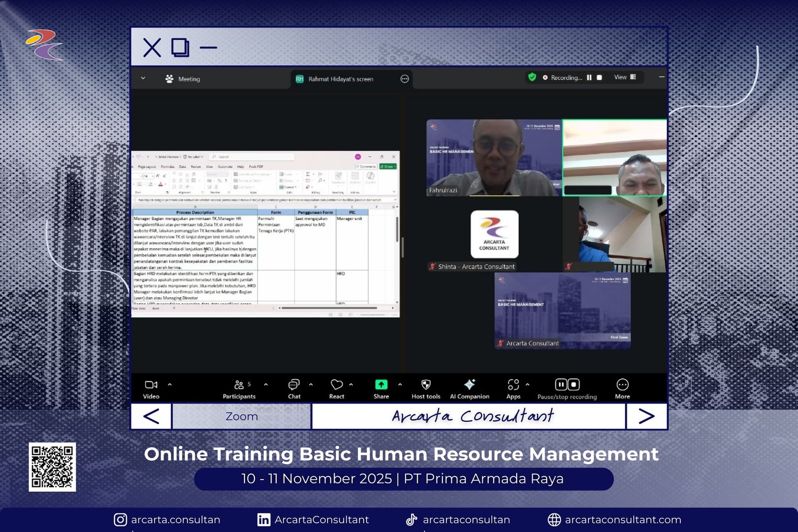Click the green encryption shield icon
The image size is (798, 532).
point(532,77)
